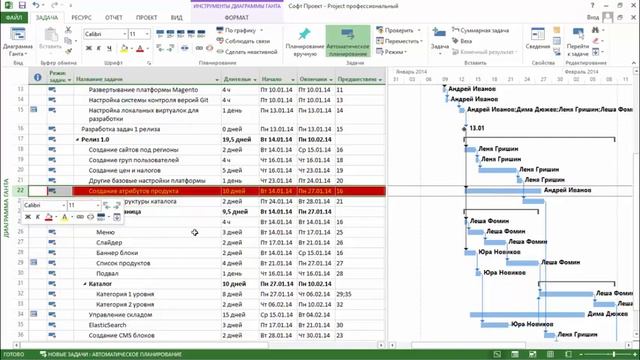This screenshot has height=360, width=640.
Task: Toggle bold Ж in ribbon font group
Action: [x=89, y=49]
